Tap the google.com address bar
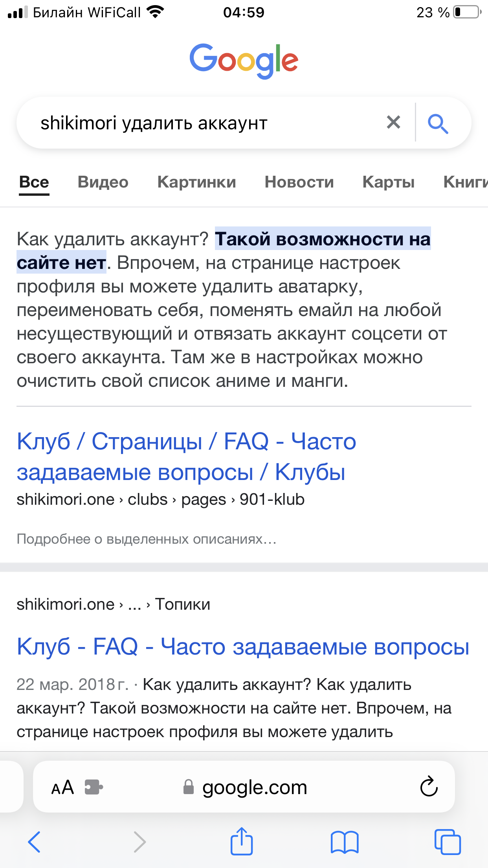 (254, 787)
